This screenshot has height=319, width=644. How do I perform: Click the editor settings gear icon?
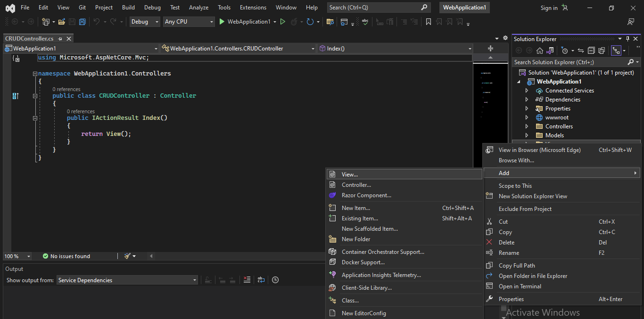[x=505, y=38]
